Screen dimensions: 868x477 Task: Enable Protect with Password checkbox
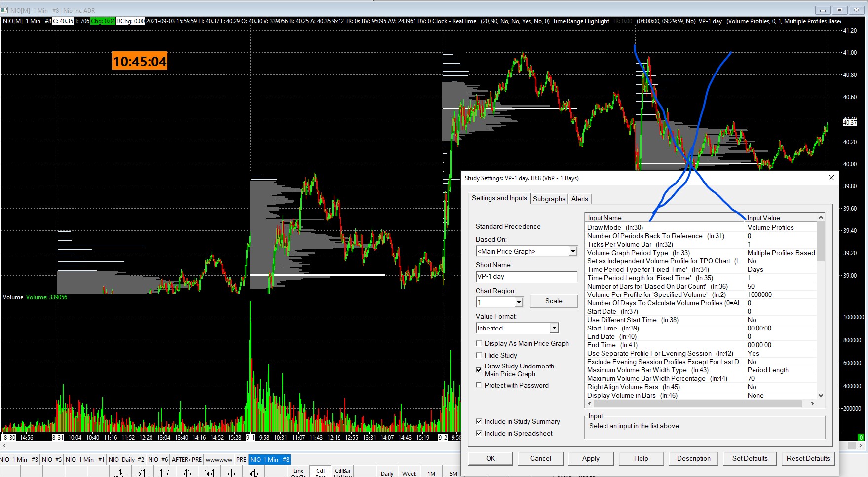point(479,385)
